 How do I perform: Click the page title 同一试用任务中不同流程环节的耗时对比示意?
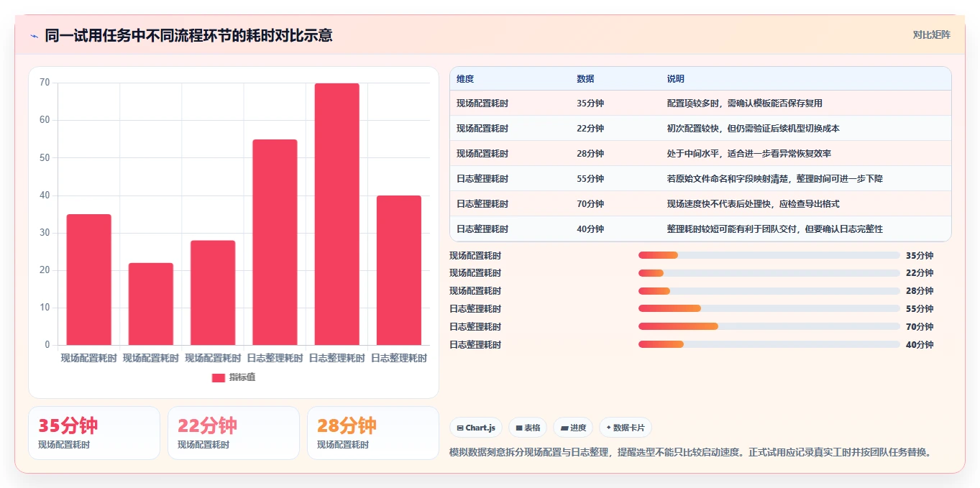pyautogui.click(x=188, y=35)
